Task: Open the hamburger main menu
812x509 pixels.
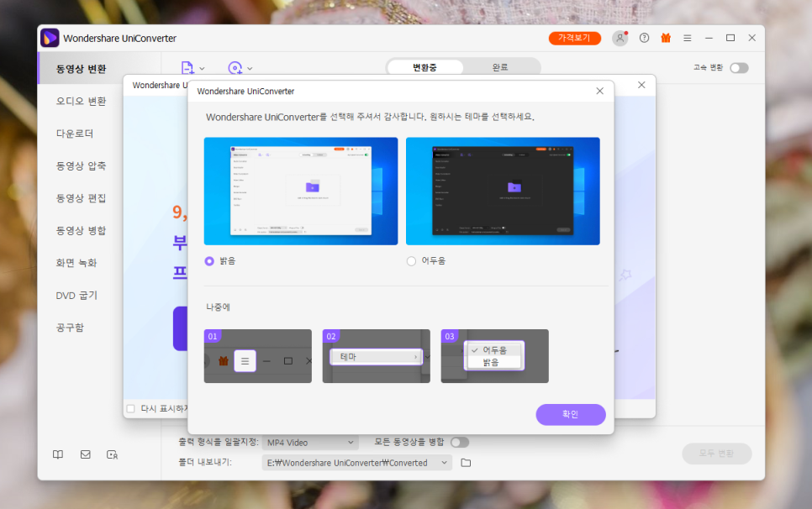Action: tap(688, 38)
